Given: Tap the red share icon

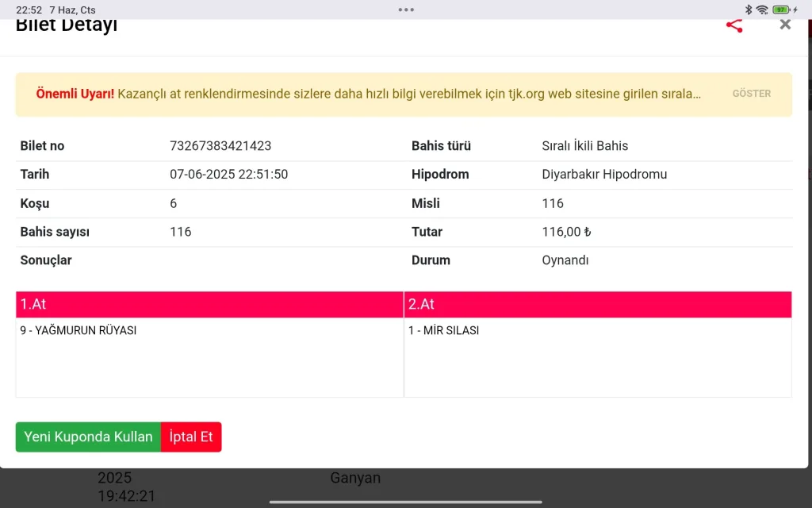Looking at the screenshot, I should (734, 25).
